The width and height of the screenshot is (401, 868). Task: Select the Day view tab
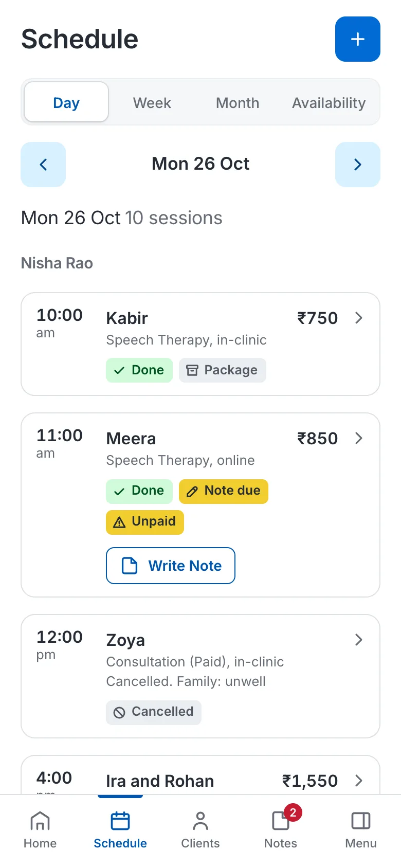tap(66, 102)
